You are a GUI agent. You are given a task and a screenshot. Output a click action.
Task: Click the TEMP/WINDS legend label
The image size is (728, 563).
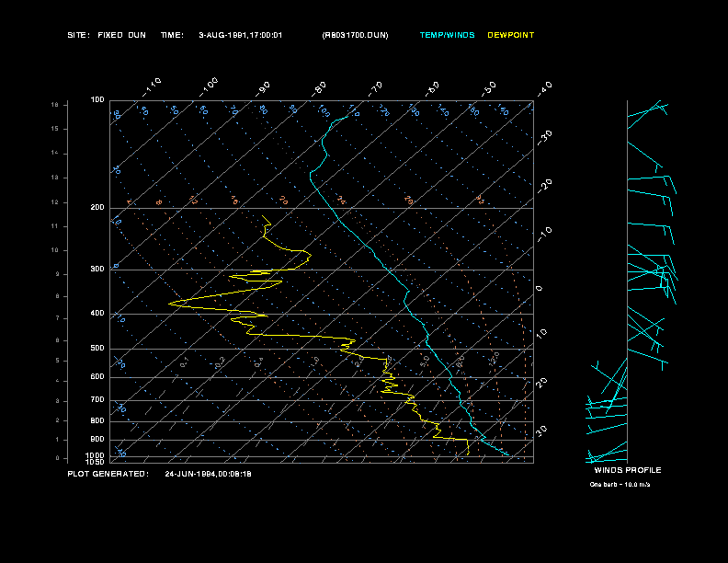447,35
